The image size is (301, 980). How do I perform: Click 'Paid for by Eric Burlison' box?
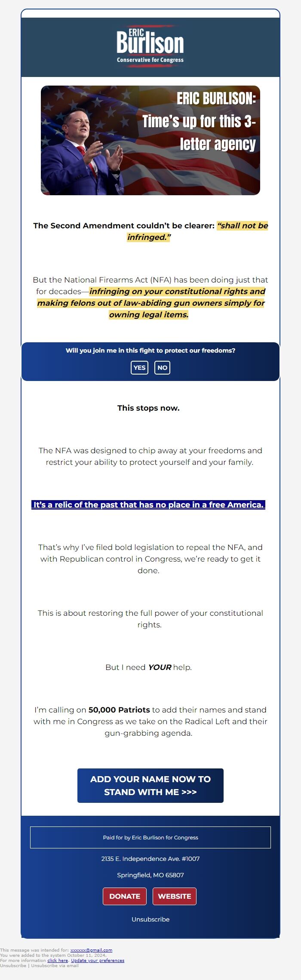(x=150, y=837)
